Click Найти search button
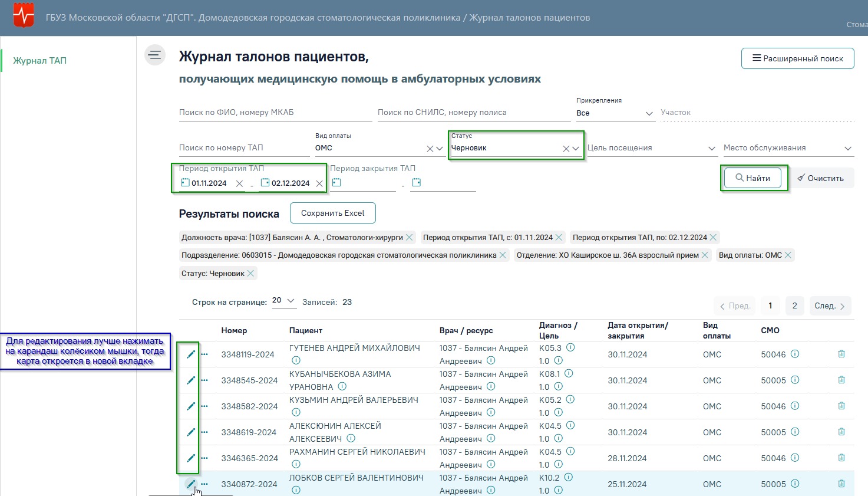 coord(753,178)
